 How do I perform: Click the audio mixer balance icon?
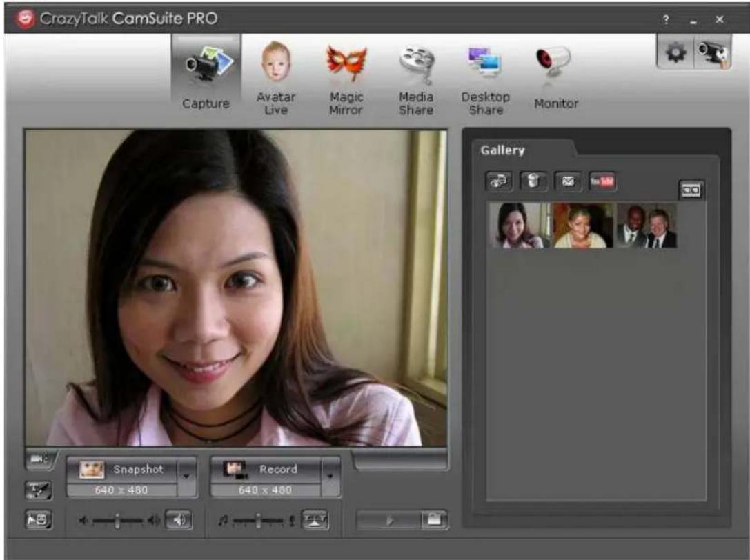(x=315, y=520)
